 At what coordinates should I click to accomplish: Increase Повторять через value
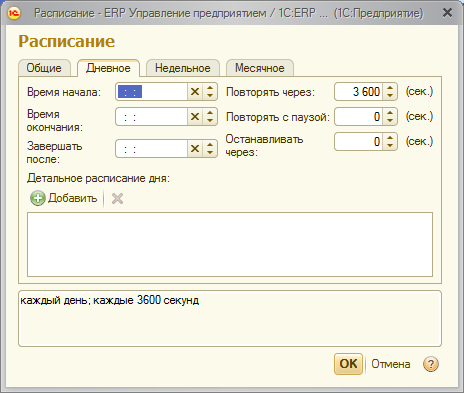pos(390,88)
